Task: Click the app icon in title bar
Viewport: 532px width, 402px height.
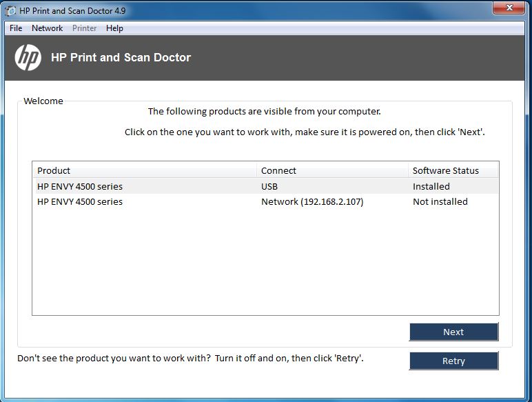Action: (10, 11)
